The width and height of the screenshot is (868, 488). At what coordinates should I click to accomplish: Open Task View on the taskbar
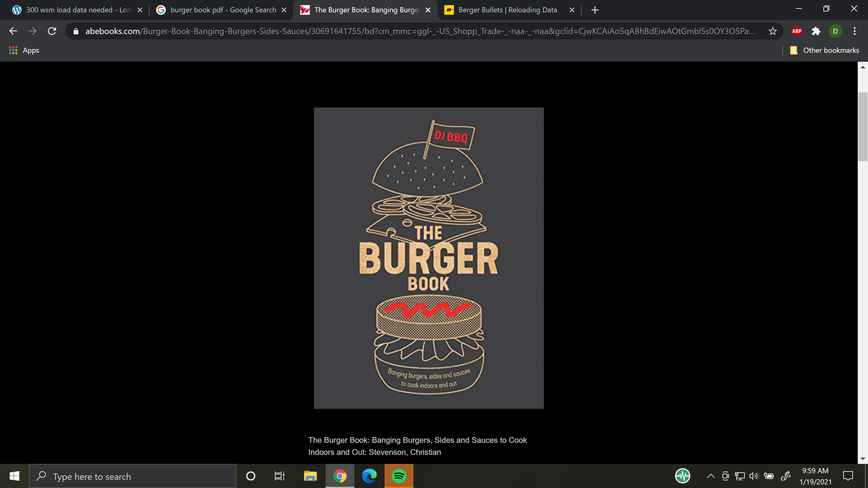click(x=279, y=476)
